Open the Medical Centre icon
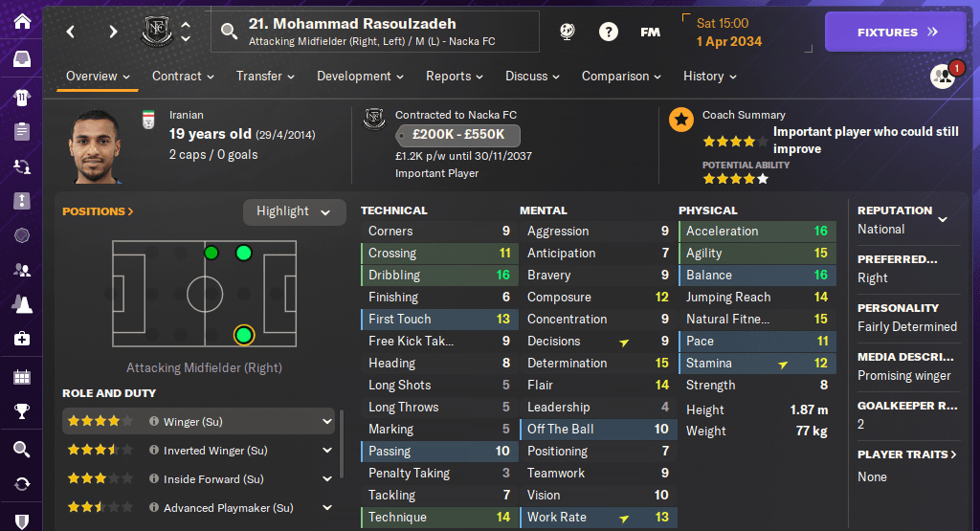This screenshot has width=980, height=531. pos(21,339)
